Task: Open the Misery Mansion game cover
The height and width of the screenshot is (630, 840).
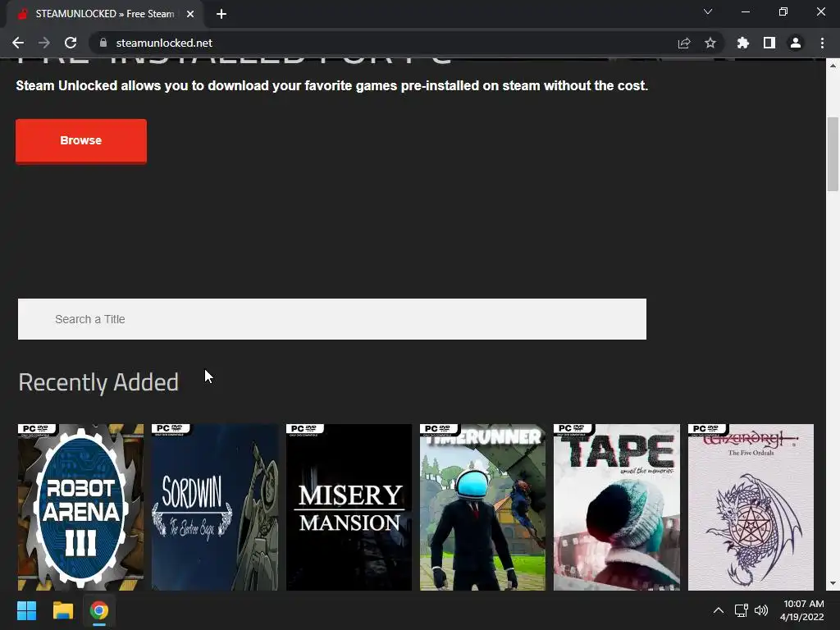Action: coord(349,507)
